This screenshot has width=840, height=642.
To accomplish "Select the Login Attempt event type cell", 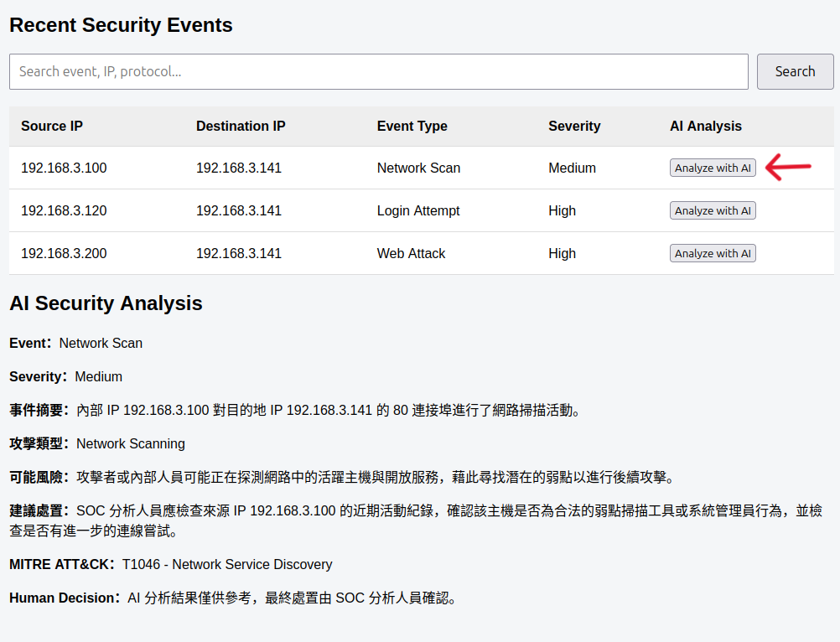I will [418, 210].
